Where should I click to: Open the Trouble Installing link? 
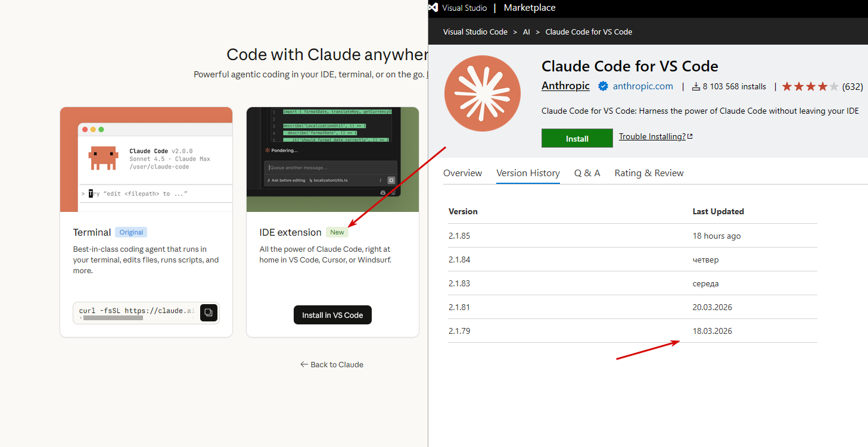click(655, 136)
